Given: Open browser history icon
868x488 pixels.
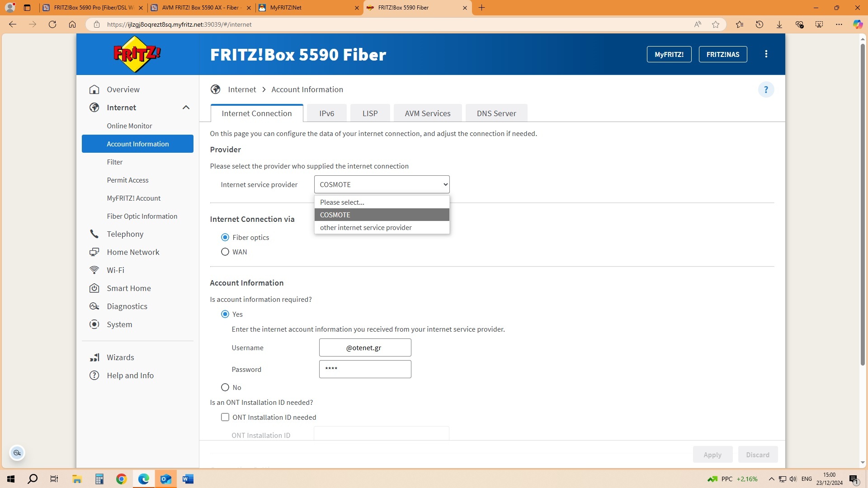Looking at the screenshot, I should click(759, 24).
